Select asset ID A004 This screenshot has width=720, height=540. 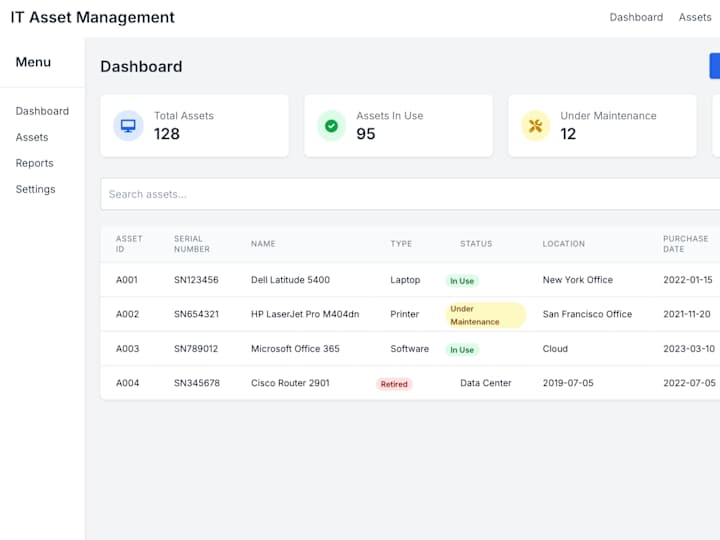[x=127, y=383]
